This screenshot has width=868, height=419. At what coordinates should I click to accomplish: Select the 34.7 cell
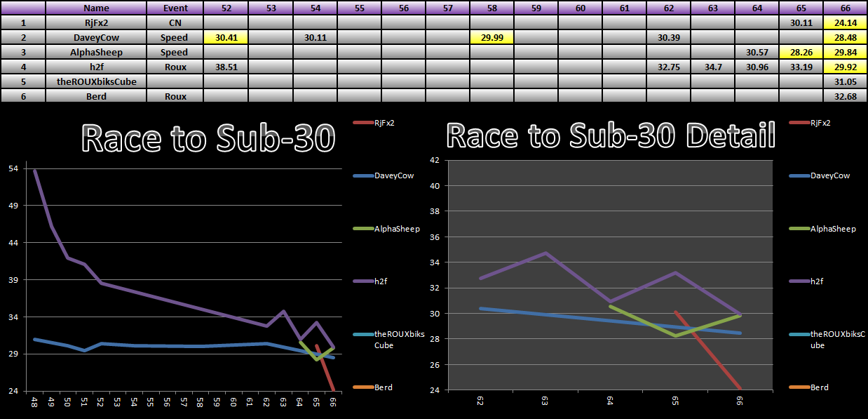(x=712, y=67)
